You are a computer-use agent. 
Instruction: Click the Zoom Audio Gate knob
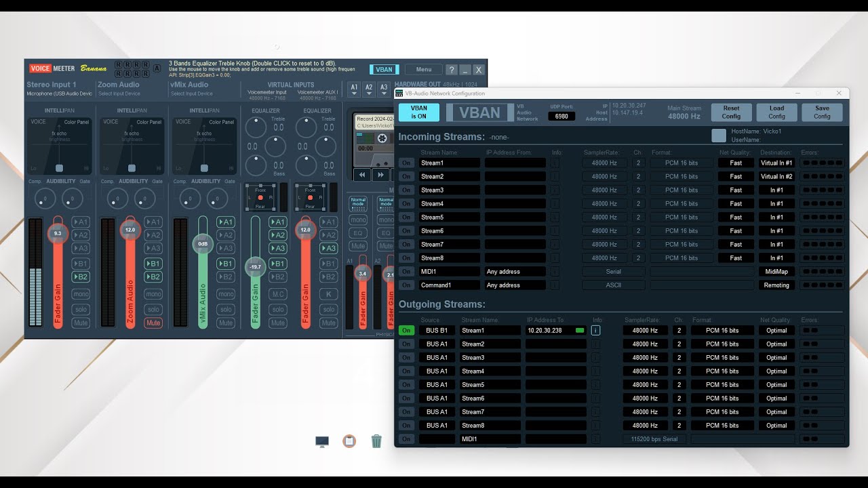point(144,199)
